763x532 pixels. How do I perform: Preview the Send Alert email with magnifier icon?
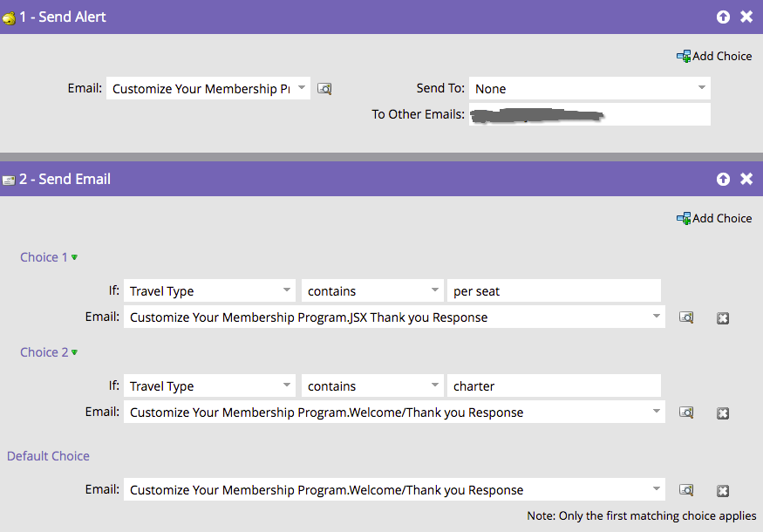pyautogui.click(x=324, y=89)
